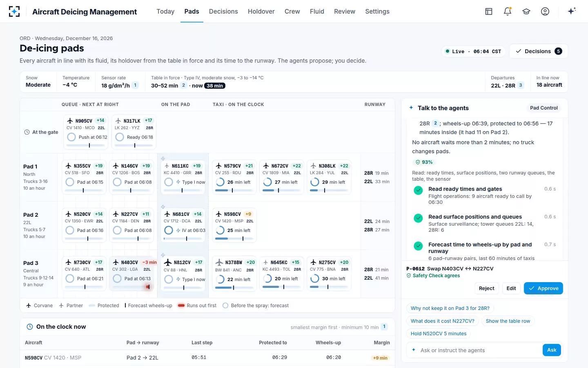
Task: Open departures footnote 3
Action: (521, 85)
